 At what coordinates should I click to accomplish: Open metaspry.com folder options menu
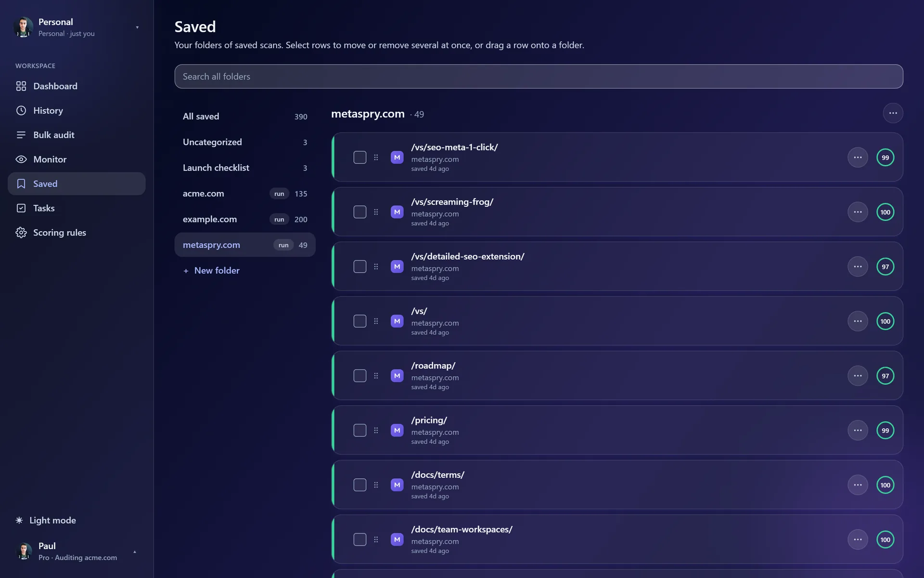893,113
